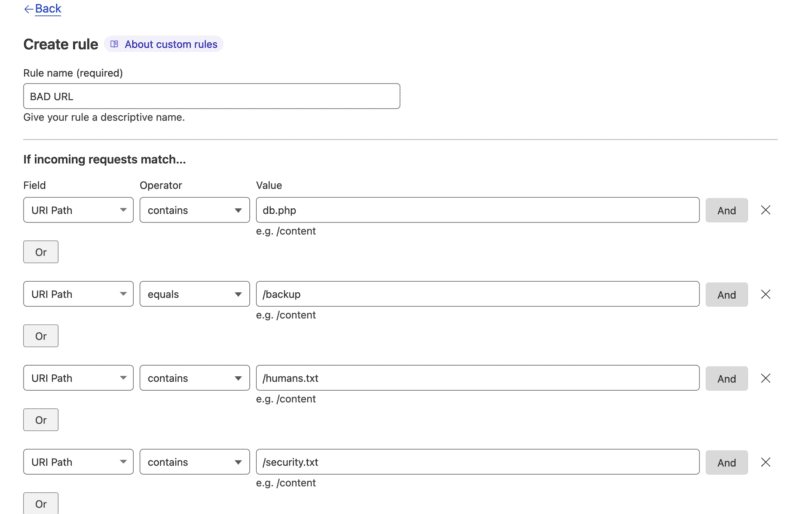Click And button next to /backup
The height and width of the screenshot is (514, 800).
click(726, 294)
